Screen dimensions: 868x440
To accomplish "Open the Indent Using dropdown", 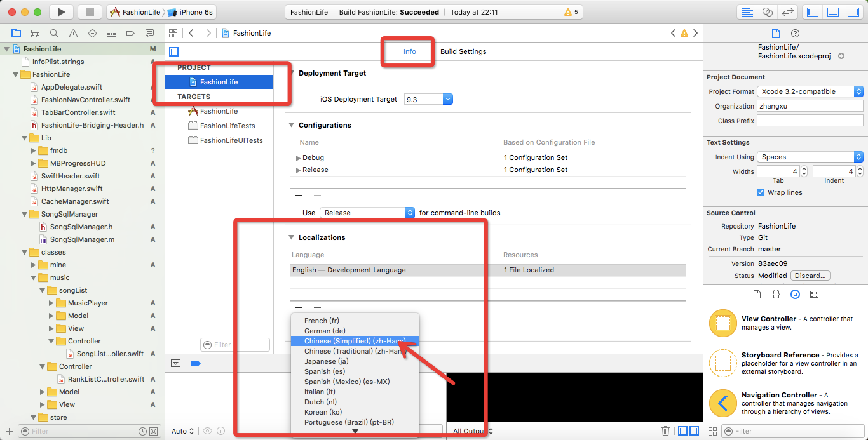I will click(810, 157).
